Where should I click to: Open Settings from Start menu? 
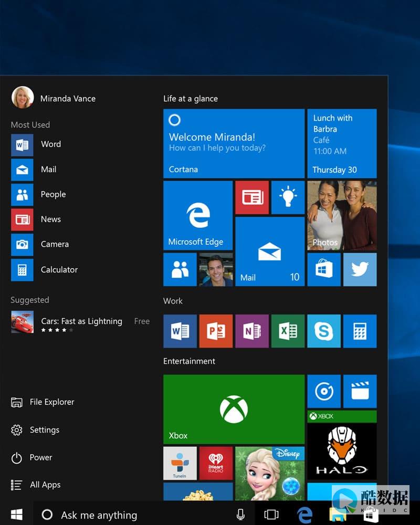point(35,430)
